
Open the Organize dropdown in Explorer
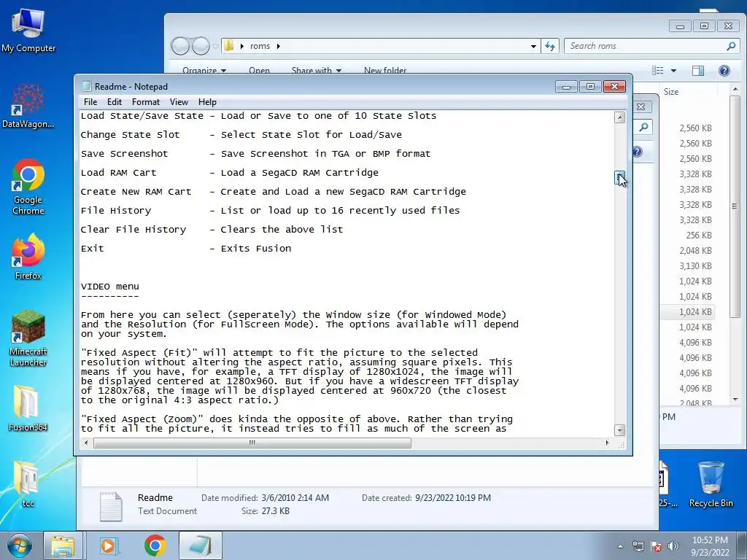click(204, 71)
